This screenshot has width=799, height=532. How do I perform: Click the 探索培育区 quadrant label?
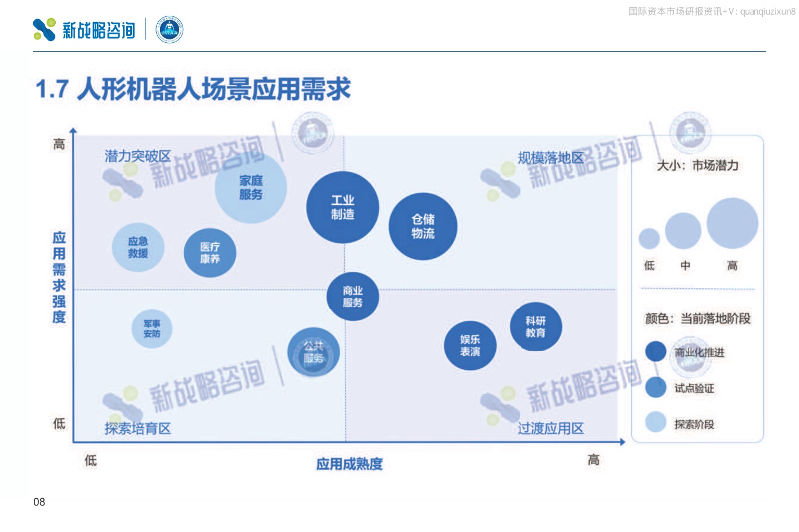click(x=137, y=429)
